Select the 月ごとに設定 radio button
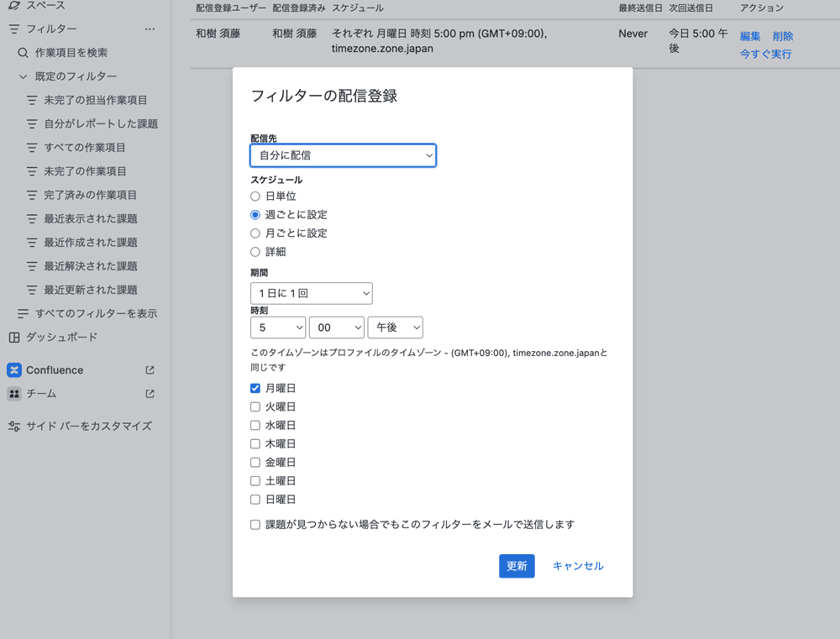 [x=255, y=233]
